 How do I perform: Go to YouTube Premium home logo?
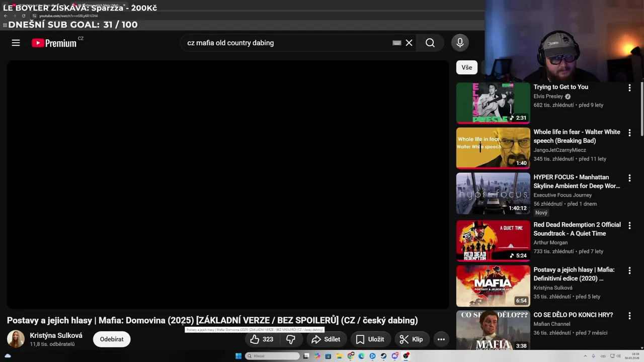click(54, 43)
